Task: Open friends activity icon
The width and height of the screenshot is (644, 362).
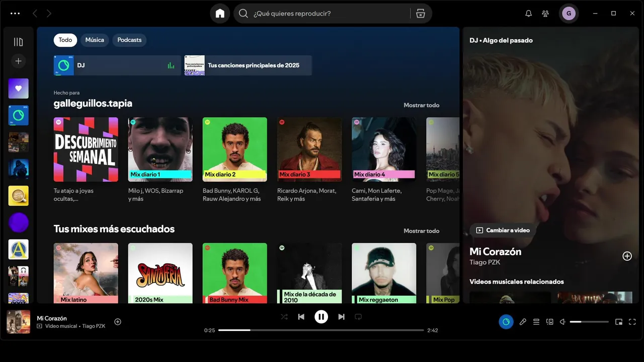Action: click(x=545, y=14)
